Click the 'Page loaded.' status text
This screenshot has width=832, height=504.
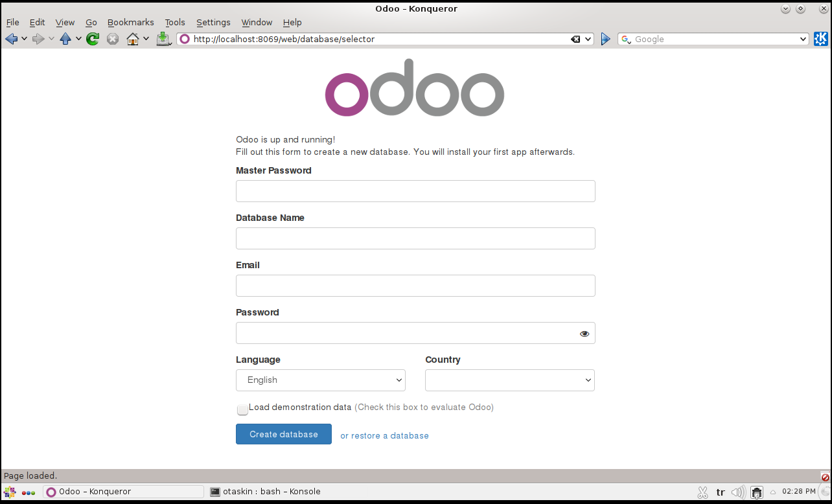point(30,476)
